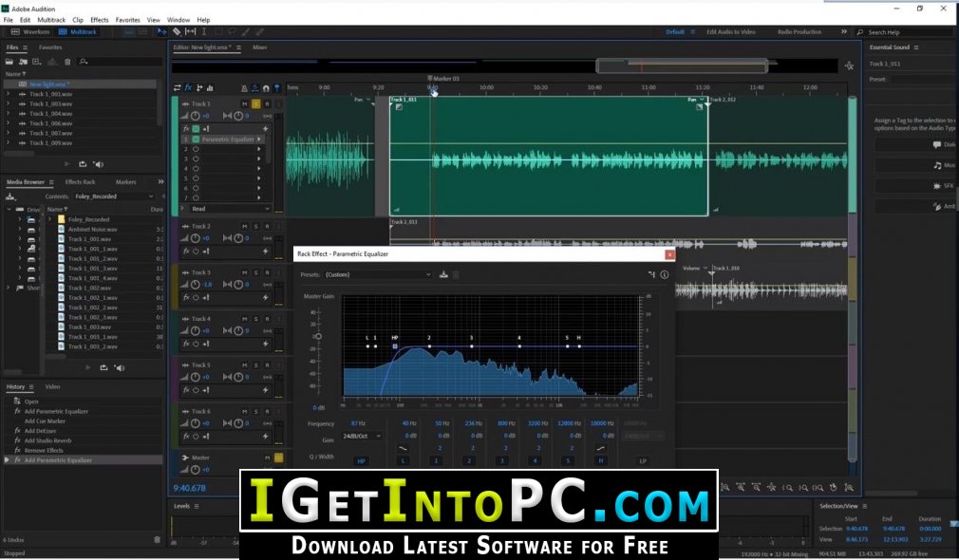The width and height of the screenshot is (959, 560).
Task: Open the Effects menu
Action: pos(99,20)
